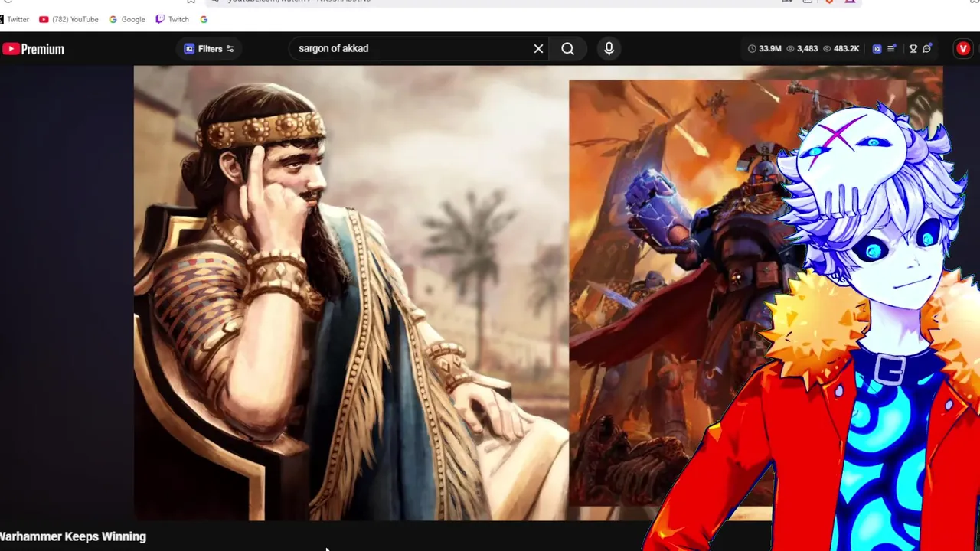
Task: Start voice search with the microphone
Action: [x=609, y=49]
